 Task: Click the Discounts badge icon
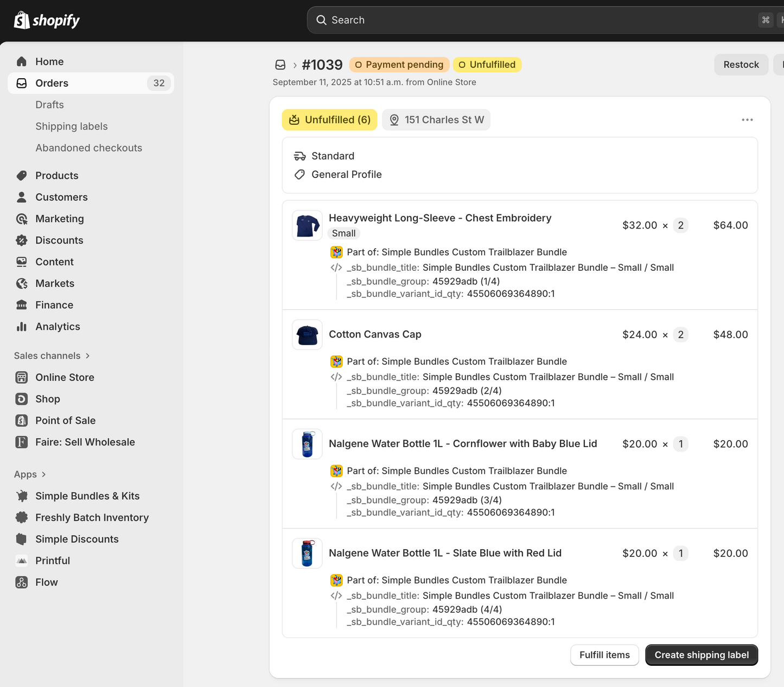click(22, 240)
